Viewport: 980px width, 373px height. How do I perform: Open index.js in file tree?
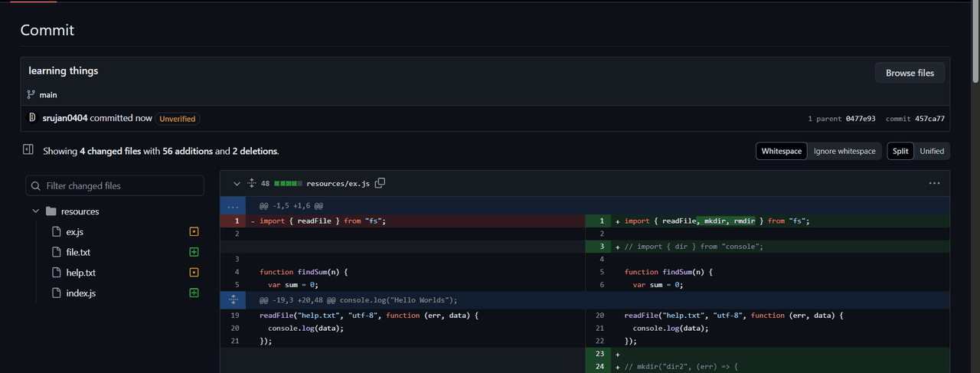pos(80,293)
